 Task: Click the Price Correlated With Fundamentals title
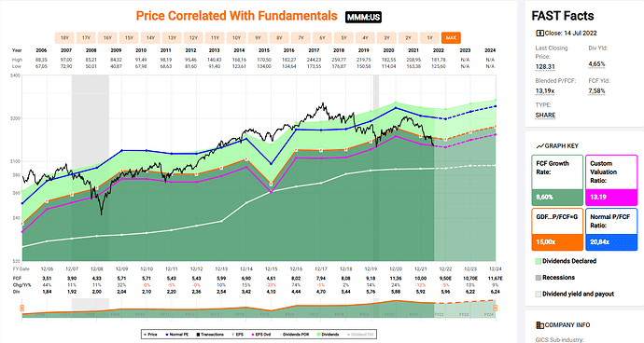236,16
